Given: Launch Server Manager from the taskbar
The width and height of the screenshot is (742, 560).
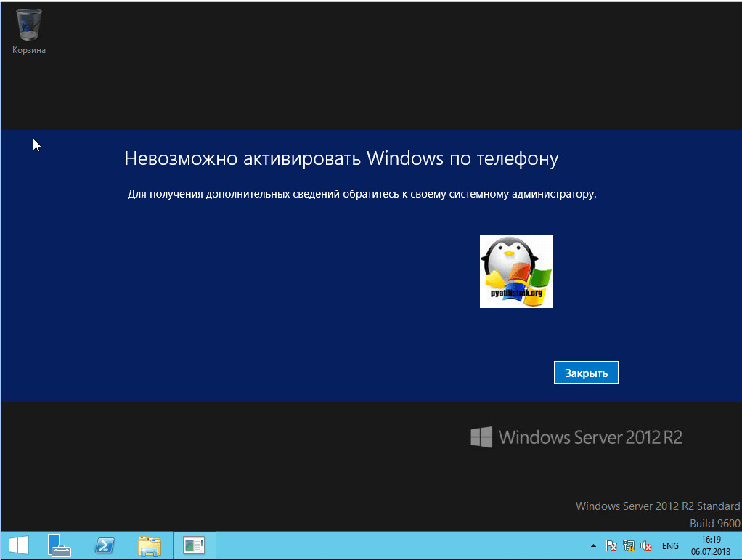Looking at the screenshot, I should [x=59, y=545].
